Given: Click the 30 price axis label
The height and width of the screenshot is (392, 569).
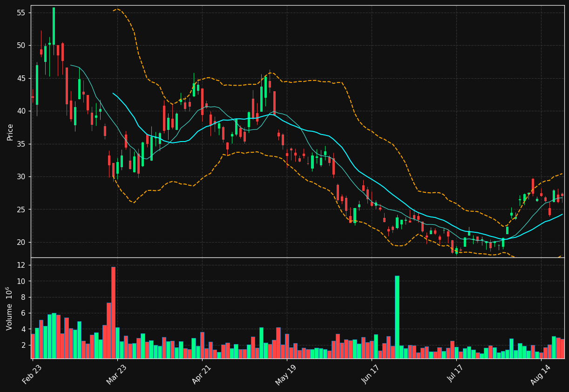Looking at the screenshot, I should [x=21, y=177].
